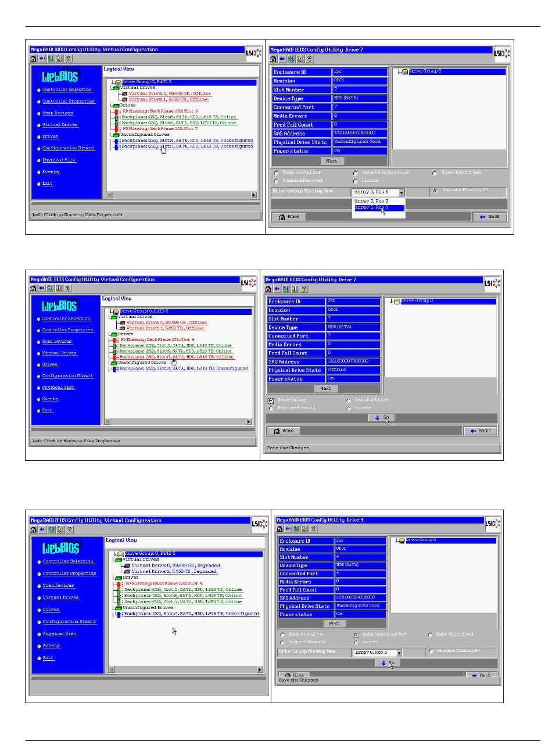Click Slot7 Offline drive entry in tree

177,357
